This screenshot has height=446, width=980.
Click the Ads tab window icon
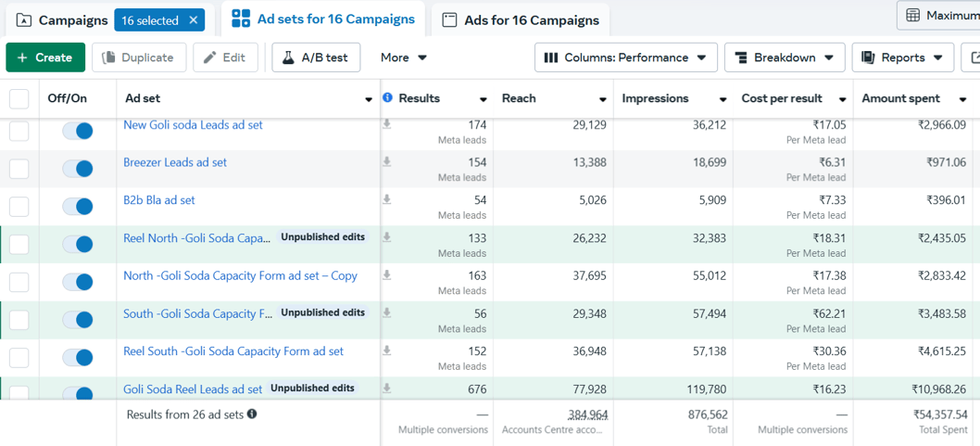[x=449, y=20]
